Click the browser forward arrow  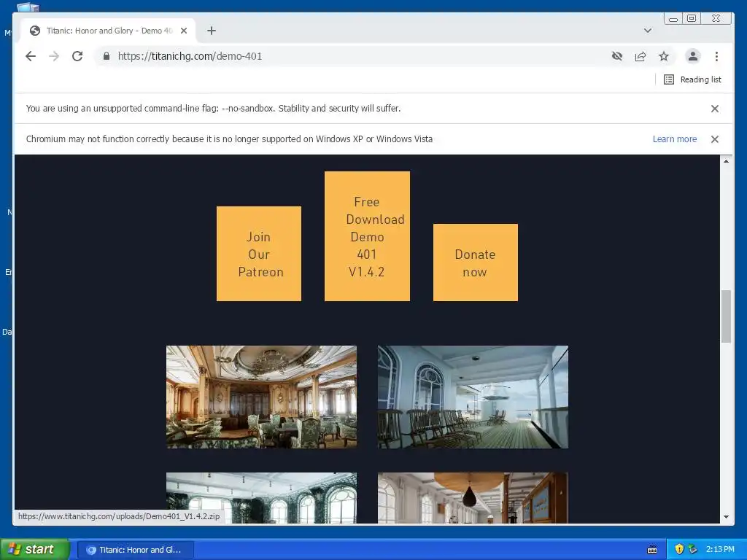tap(54, 56)
